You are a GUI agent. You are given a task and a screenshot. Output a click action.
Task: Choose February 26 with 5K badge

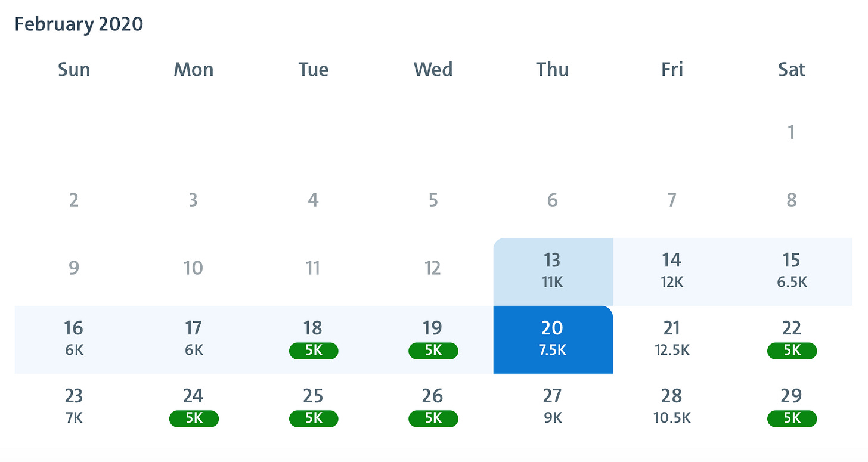(x=433, y=407)
